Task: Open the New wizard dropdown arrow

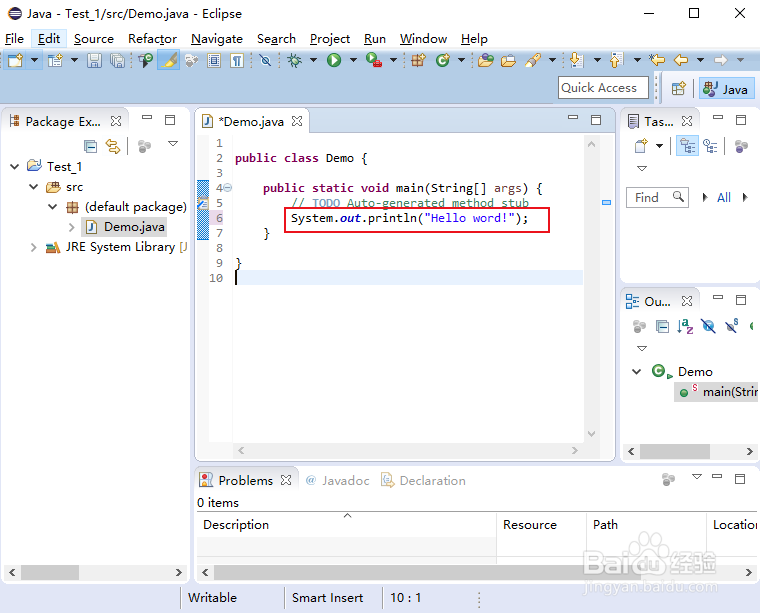Action: point(34,60)
